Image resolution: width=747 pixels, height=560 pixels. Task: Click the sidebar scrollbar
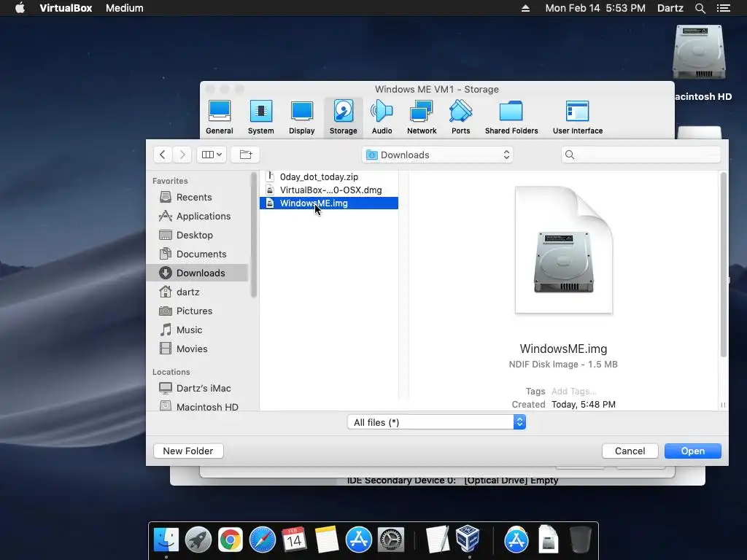click(253, 234)
